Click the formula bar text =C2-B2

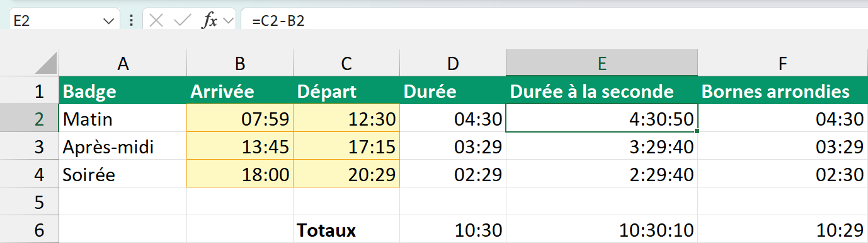click(x=278, y=20)
